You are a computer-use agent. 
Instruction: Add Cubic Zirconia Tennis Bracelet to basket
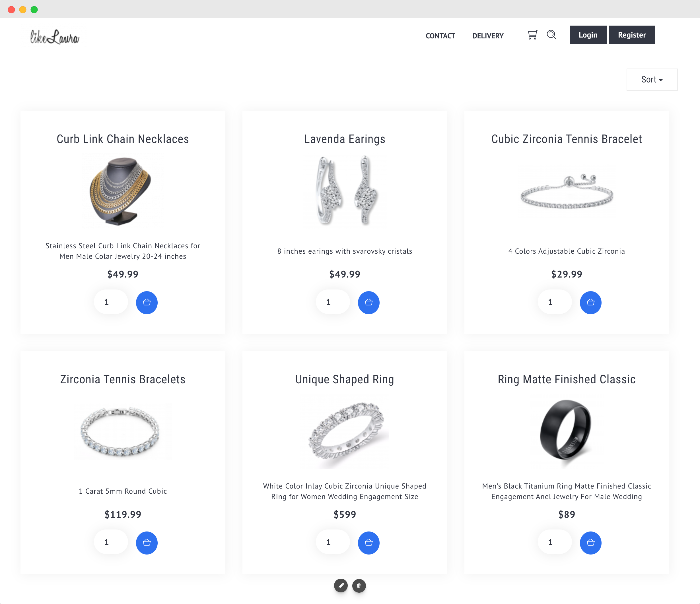click(x=590, y=302)
